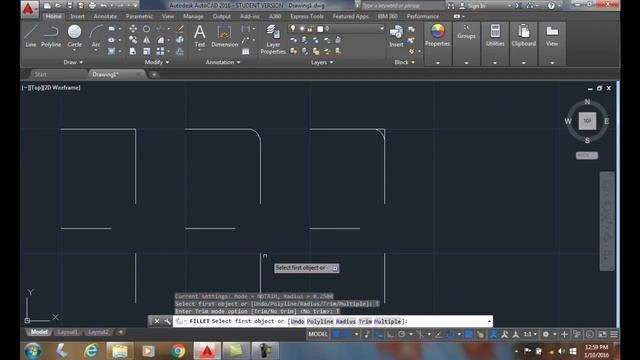Switch to Parametric ribbon tab

(x=139, y=16)
